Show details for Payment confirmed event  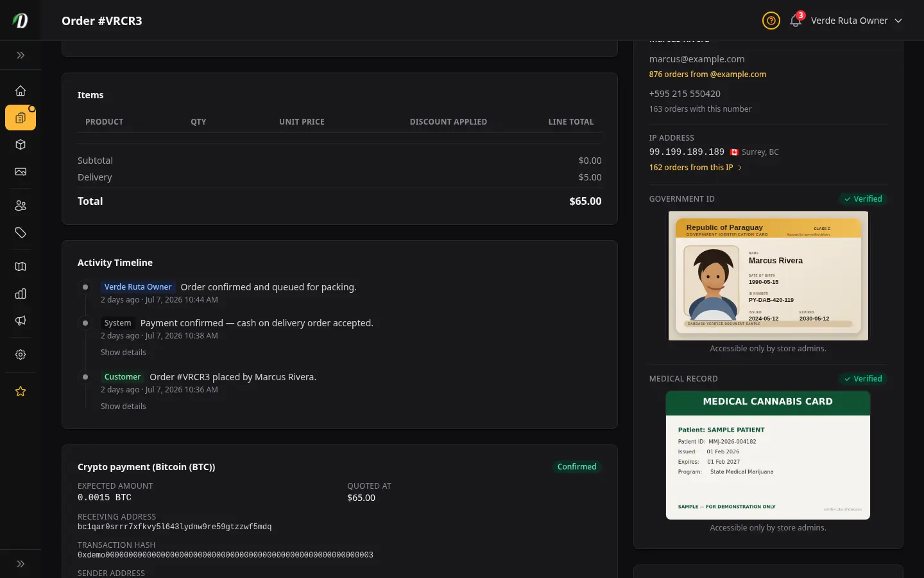click(123, 353)
